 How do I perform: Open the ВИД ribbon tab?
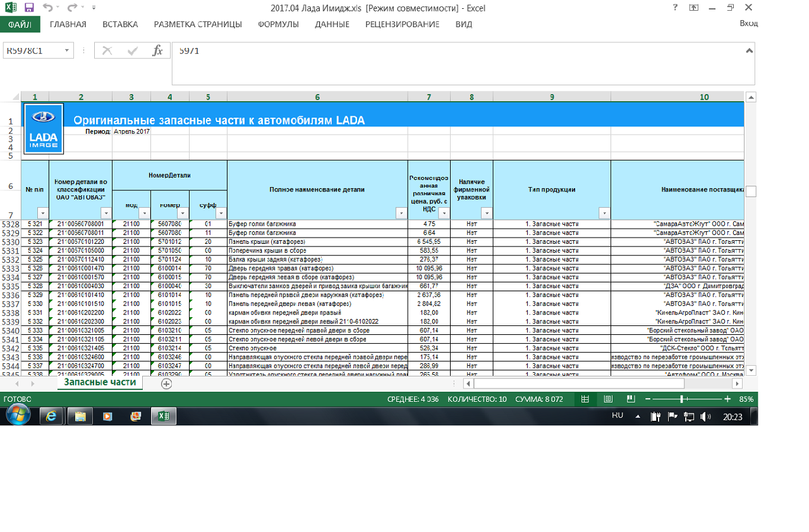coord(464,25)
